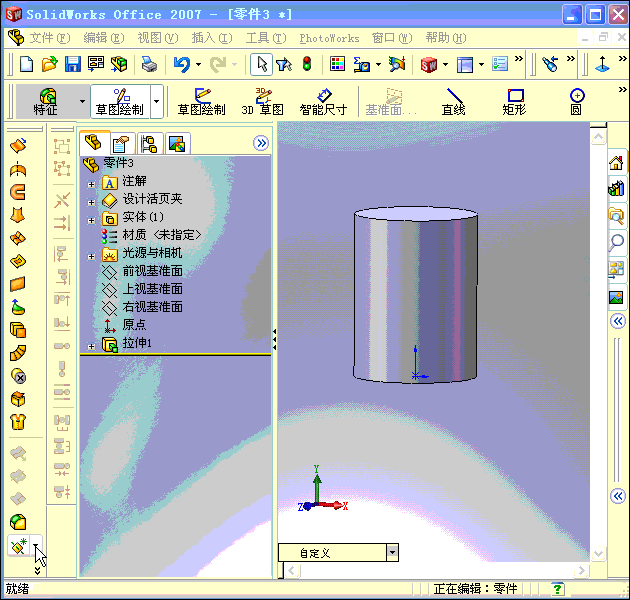This screenshot has width=630, height=600.
Task: Open the 插入(I) menu
Action: (x=212, y=38)
